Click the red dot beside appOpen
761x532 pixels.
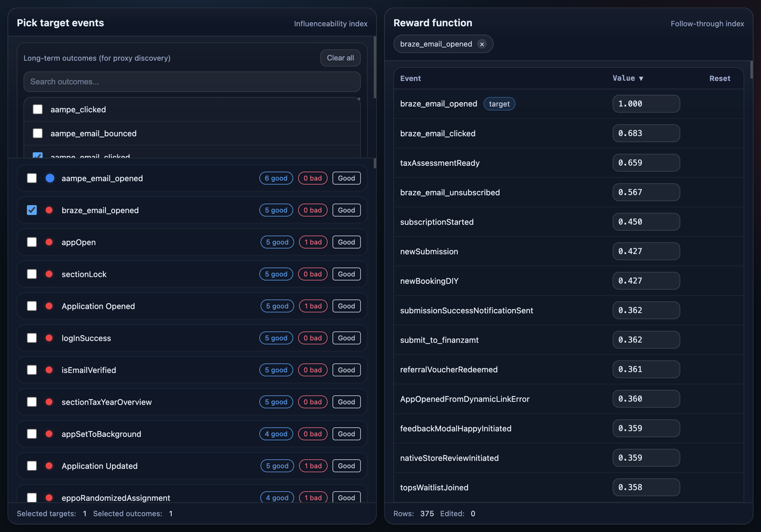[49, 242]
